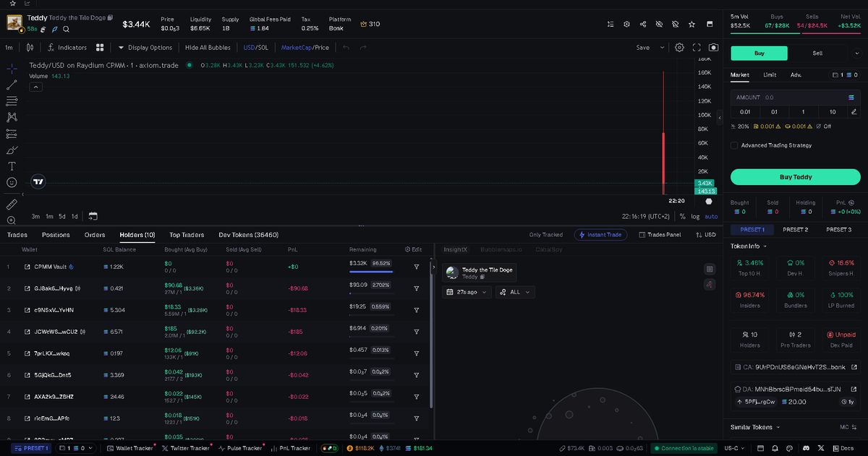
Task: Set the quick amount to 10
Action: point(833,112)
